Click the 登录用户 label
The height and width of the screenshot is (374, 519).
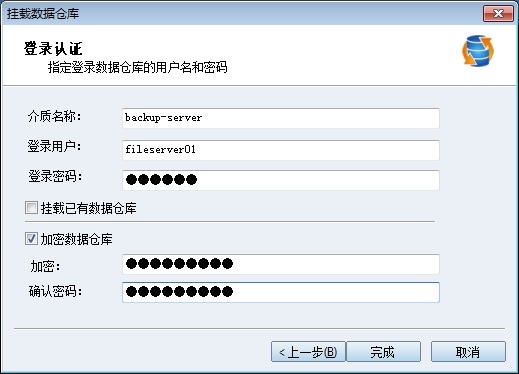(54, 146)
